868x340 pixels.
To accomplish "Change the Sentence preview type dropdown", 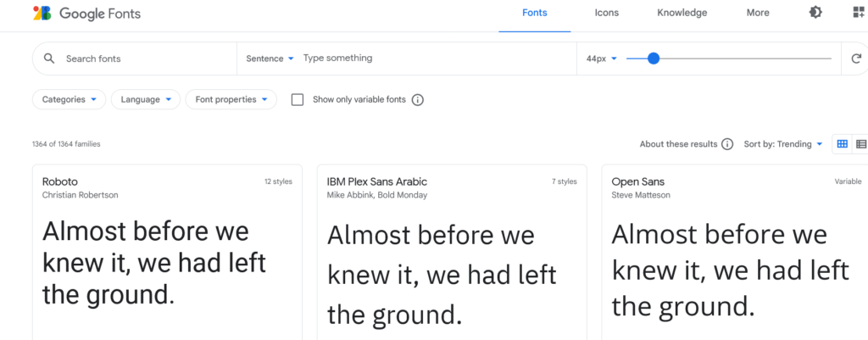I will point(270,59).
